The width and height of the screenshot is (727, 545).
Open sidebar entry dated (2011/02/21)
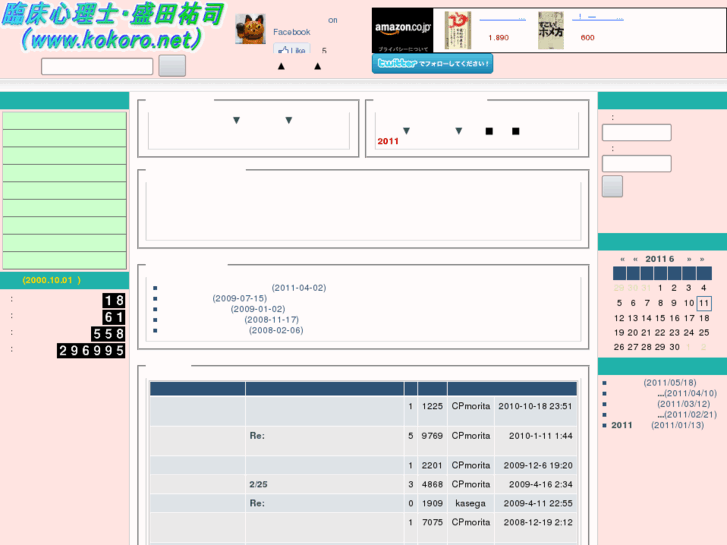(687, 415)
